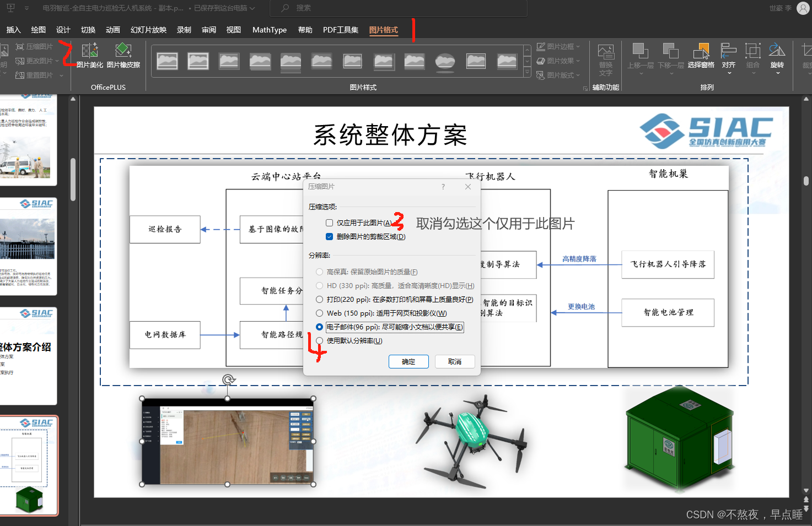Select 使用默认分辨率 radio button

click(319, 341)
